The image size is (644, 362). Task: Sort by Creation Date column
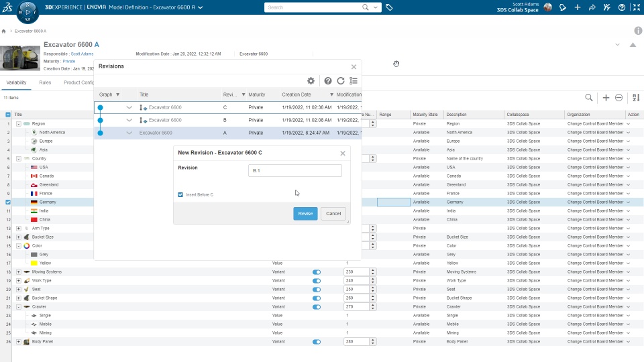pyautogui.click(x=296, y=95)
